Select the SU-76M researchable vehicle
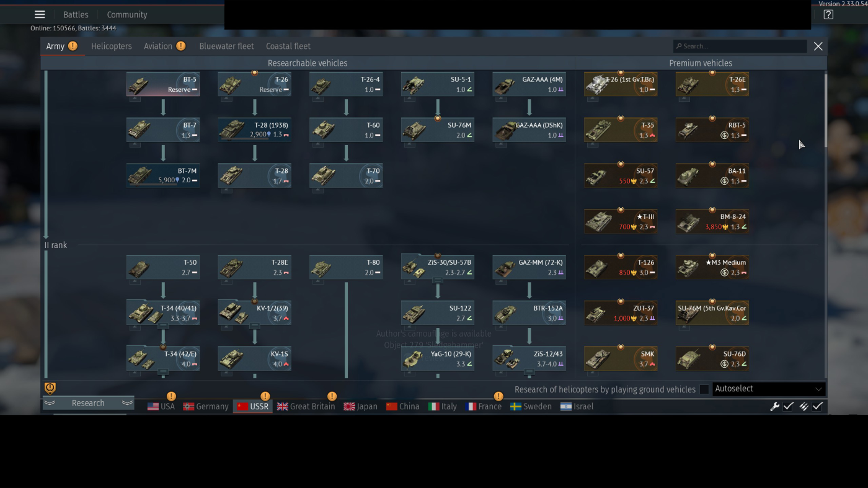The width and height of the screenshot is (868, 488). point(438,130)
